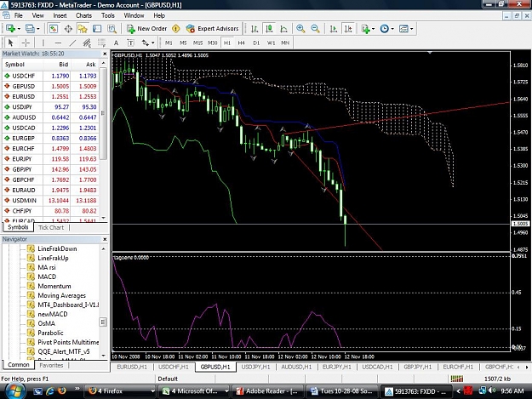The height and width of the screenshot is (399, 532).
Task: Click the Windows Start orb
Action: (14, 390)
